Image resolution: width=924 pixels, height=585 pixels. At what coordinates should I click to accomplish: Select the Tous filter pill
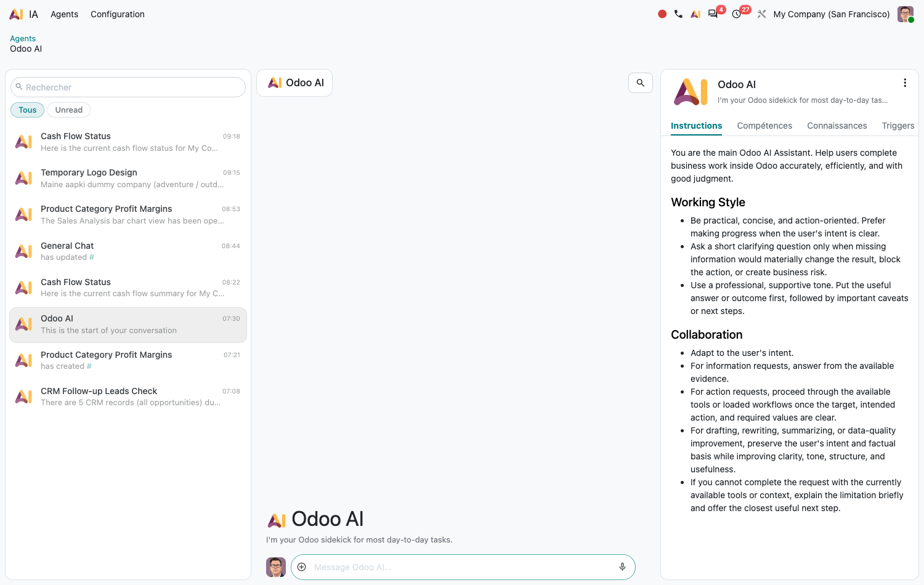pyautogui.click(x=27, y=110)
